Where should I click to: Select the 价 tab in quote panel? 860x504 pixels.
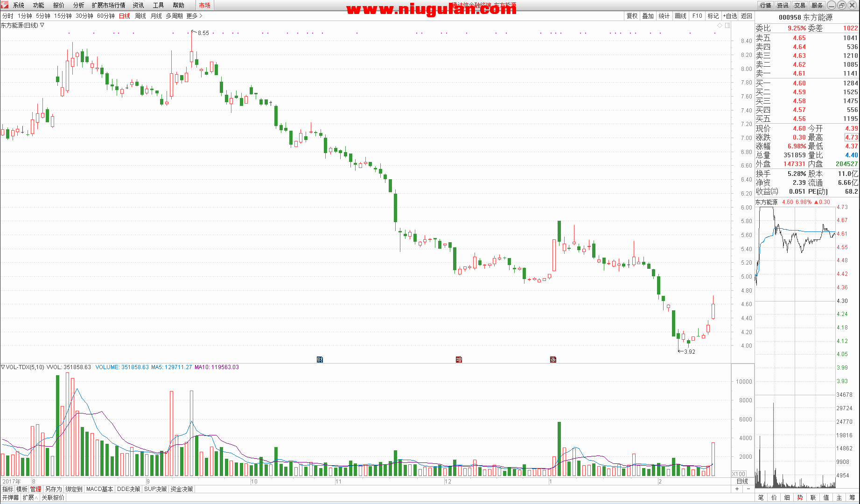click(774, 497)
